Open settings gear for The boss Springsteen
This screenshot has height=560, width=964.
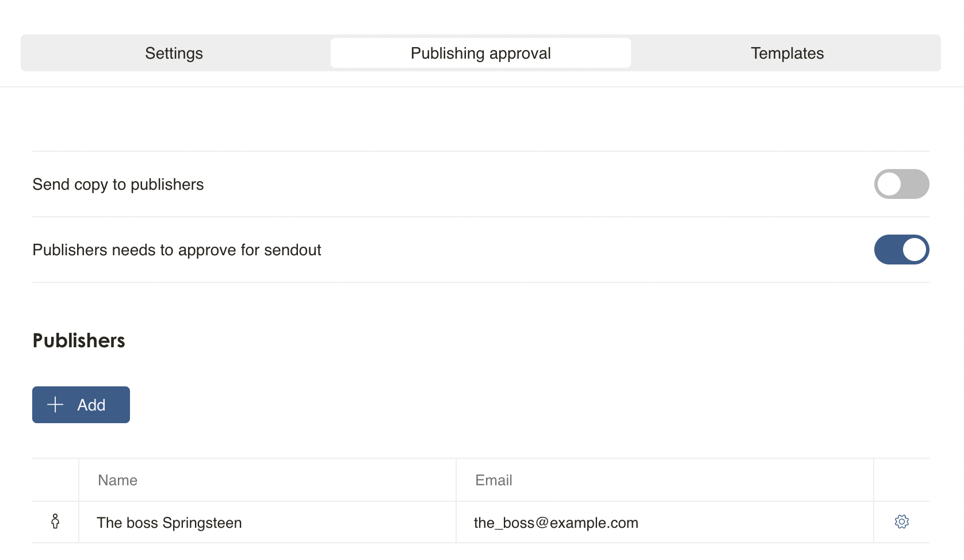click(901, 522)
